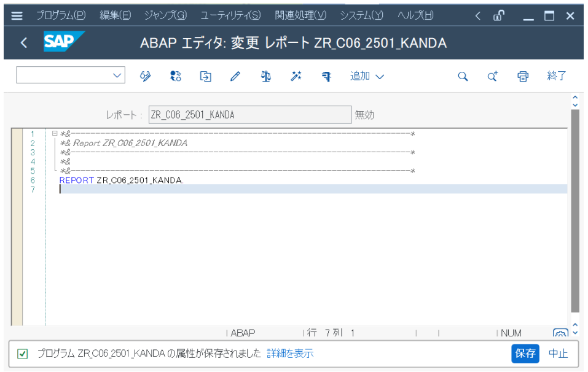Collapse the comment block at line 1

(x=55, y=133)
